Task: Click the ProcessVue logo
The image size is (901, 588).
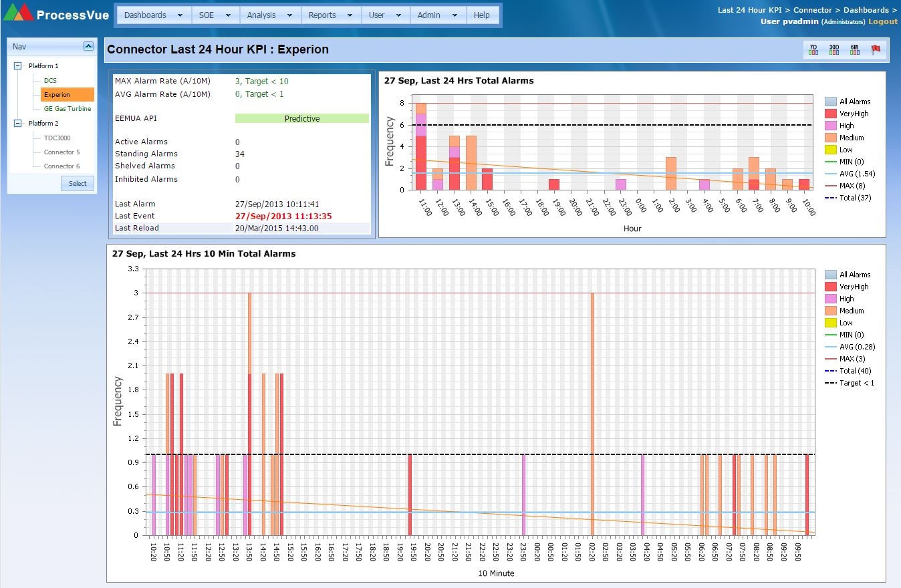Action: 56,13
